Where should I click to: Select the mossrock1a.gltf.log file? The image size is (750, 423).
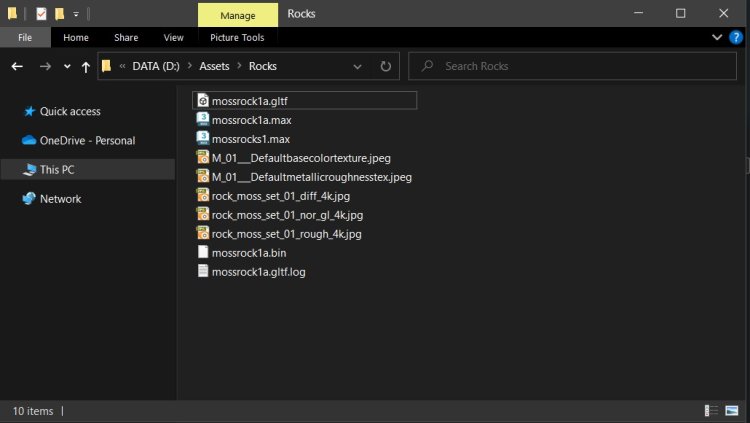[x=258, y=272]
